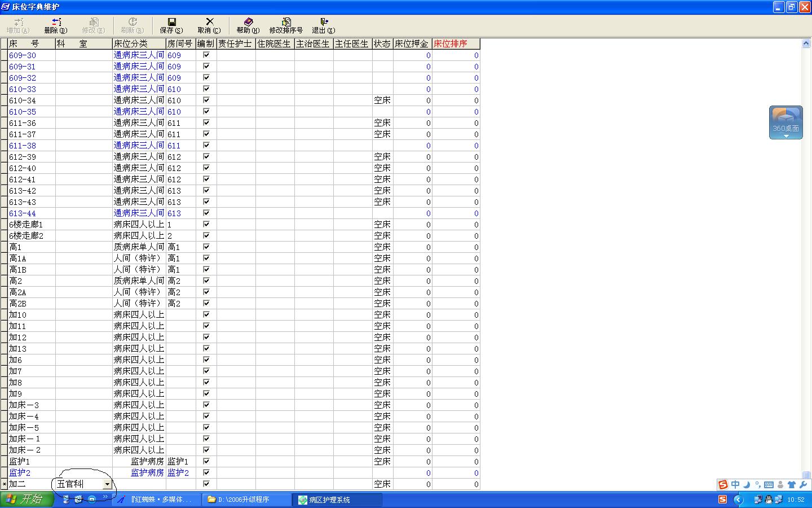
Task: Click the greyed 修改(E) modify toolbar button
Action: [93, 25]
